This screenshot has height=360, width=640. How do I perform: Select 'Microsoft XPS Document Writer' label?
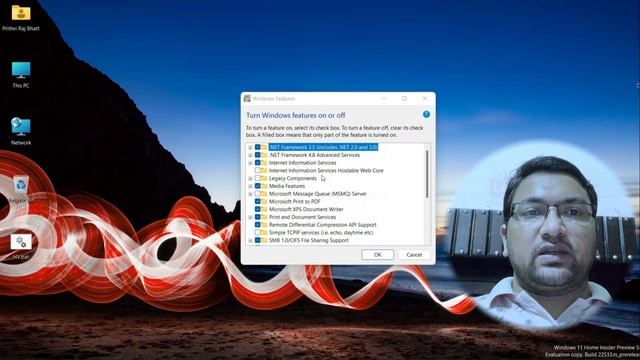coord(306,209)
